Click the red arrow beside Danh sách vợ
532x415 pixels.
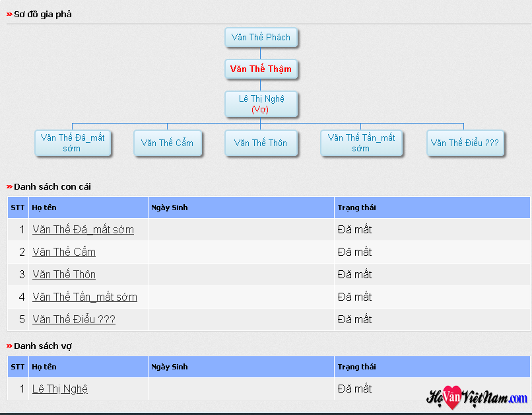9,346
